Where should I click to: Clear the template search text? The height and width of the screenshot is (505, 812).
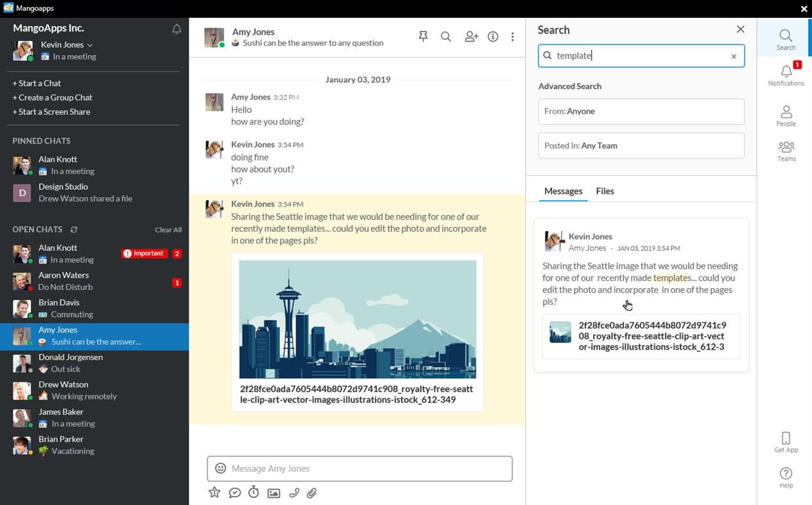(733, 56)
